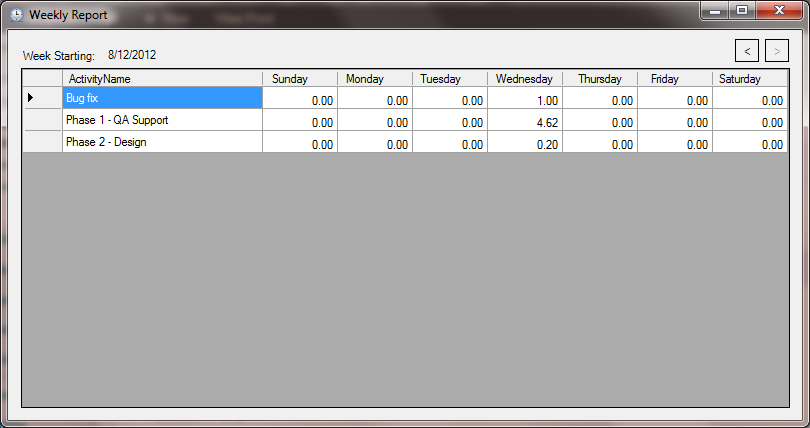Click the next week arrow button
The width and height of the screenshot is (810, 428).
pos(776,51)
